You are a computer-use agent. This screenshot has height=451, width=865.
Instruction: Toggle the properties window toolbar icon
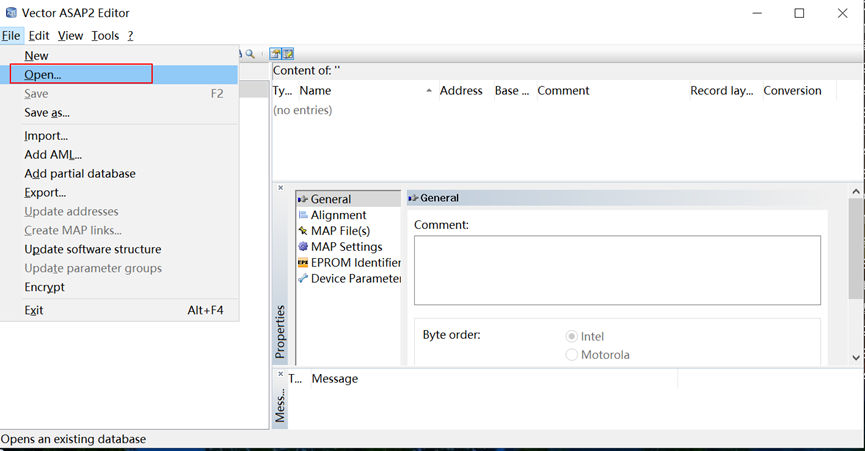pyautogui.click(x=275, y=53)
